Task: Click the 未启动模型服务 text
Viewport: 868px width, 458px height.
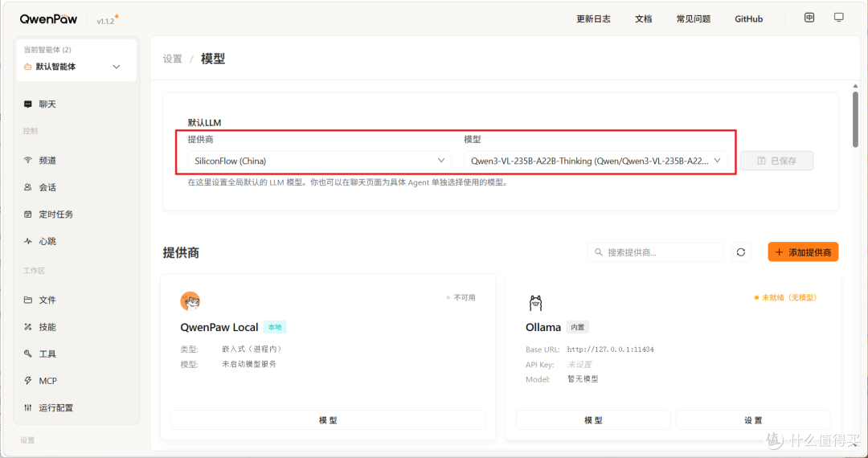Action: [x=249, y=364]
